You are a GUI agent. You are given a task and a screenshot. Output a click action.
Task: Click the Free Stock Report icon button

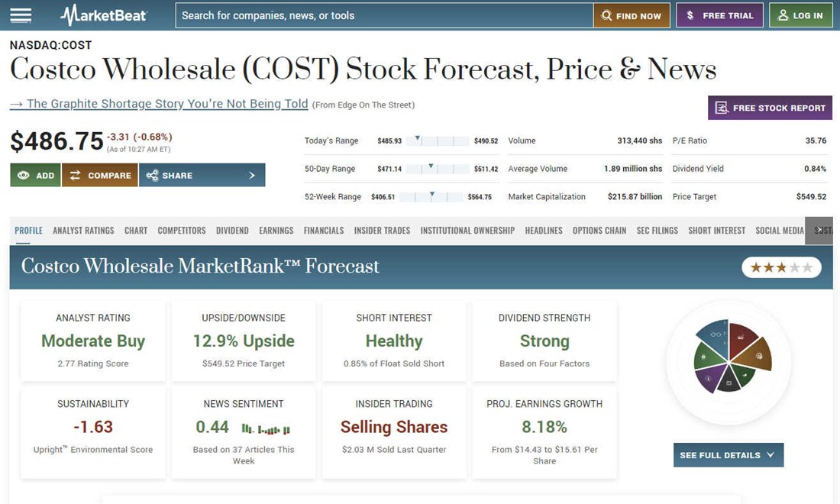tap(770, 108)
